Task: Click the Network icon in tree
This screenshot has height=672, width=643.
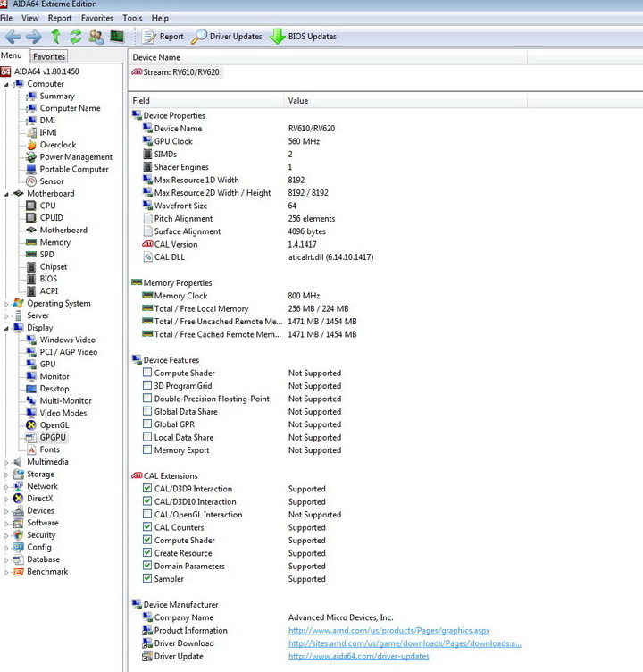Action: pos(18,486)
